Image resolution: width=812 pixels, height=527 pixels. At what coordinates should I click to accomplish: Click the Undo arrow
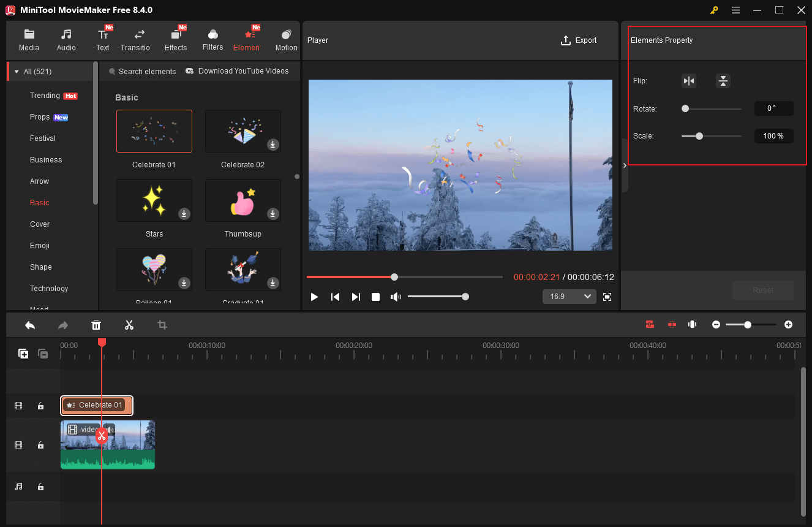pos(30,325)
